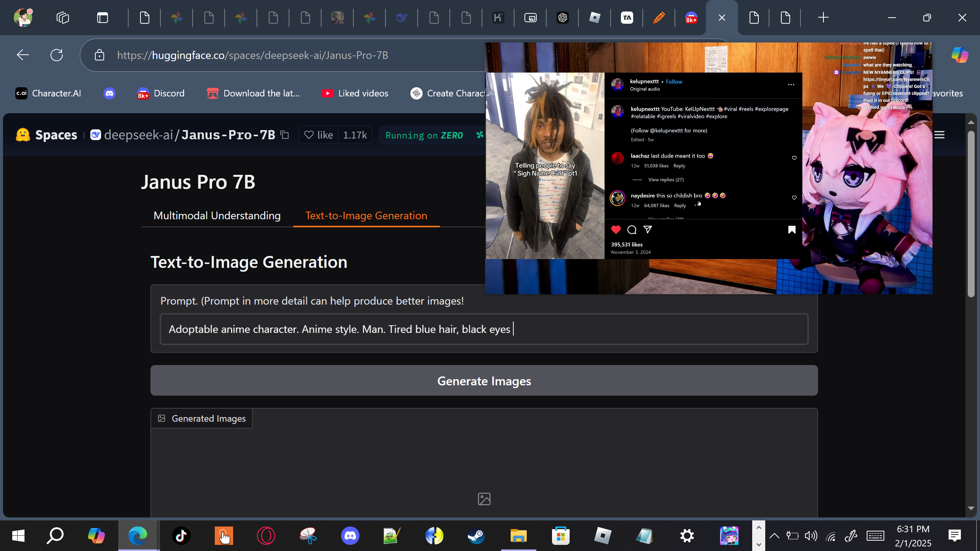Open the comment bubble icon
Screen dimensions: 980x551
click(632, 230)
